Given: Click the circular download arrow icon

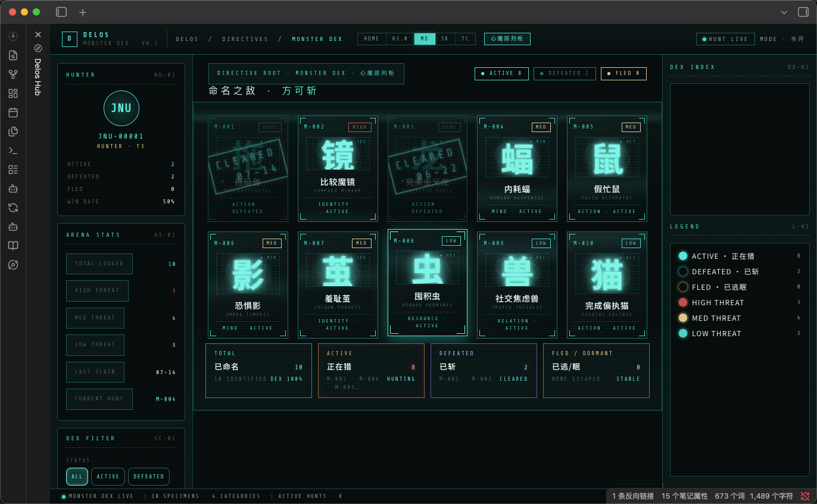Looking at the screenshot, I should (13, 36).
